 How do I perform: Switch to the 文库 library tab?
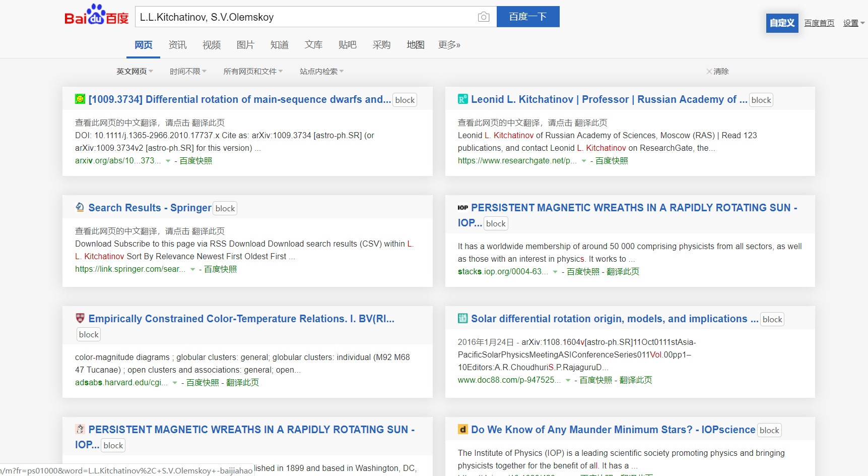[x=313, y=45]
